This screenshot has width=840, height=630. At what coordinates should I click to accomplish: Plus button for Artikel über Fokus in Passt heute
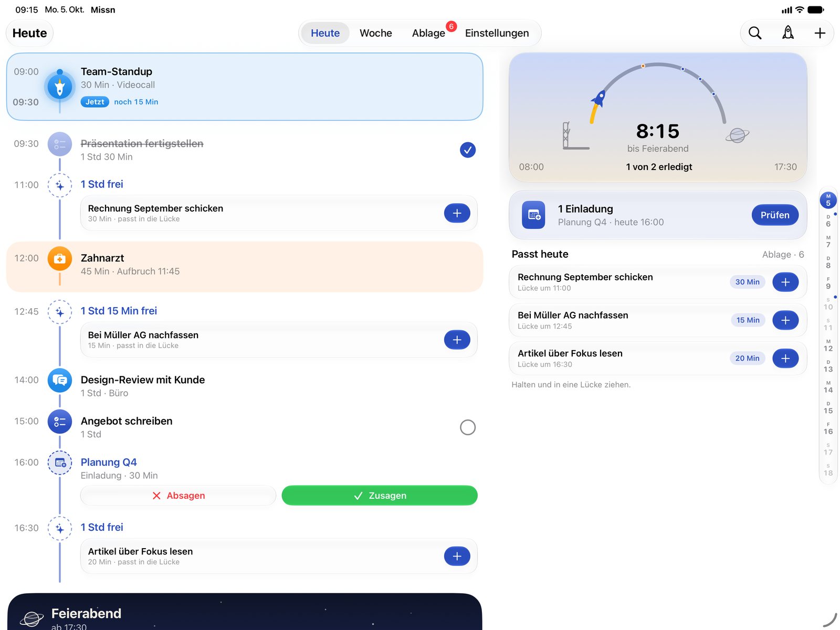[785, 359]
